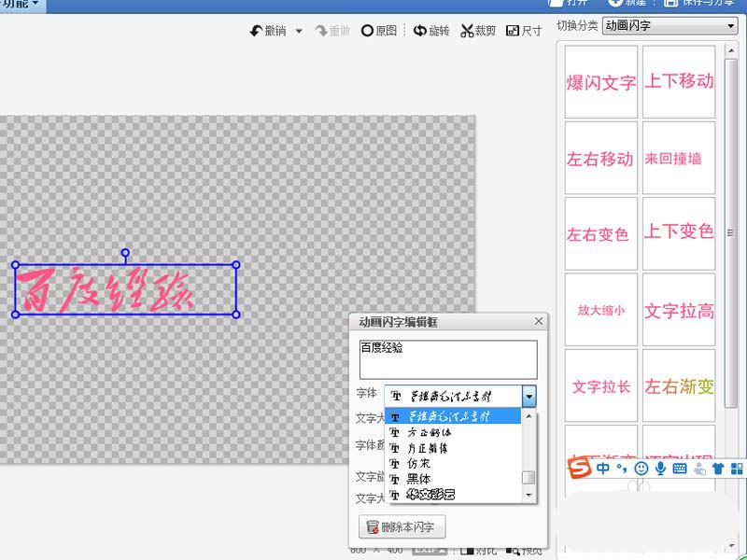
Task: Open the Sogou soft keyboard icon
Action: [680, 469]
